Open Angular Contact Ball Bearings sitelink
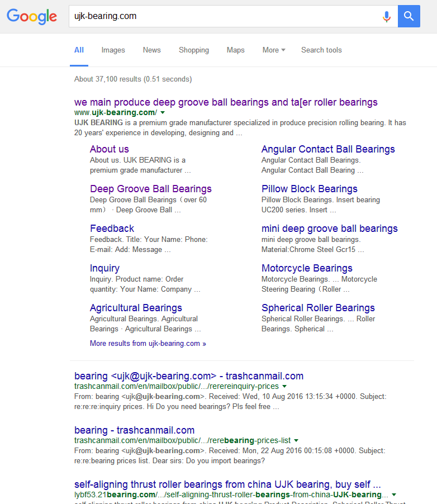This screenshot has height=504, width=437. click(x=328, y=149)
